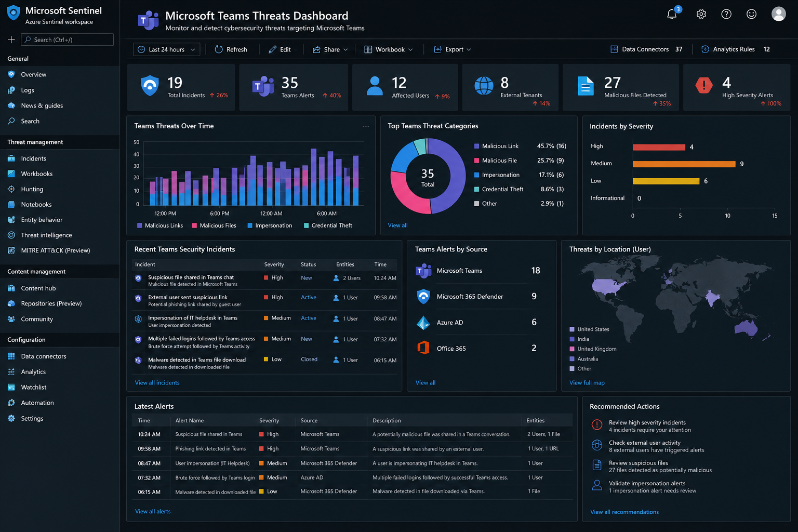Click the Automation gear icon in sidebar
This screenshot has width=798, height=532.
tap(11, 403)
